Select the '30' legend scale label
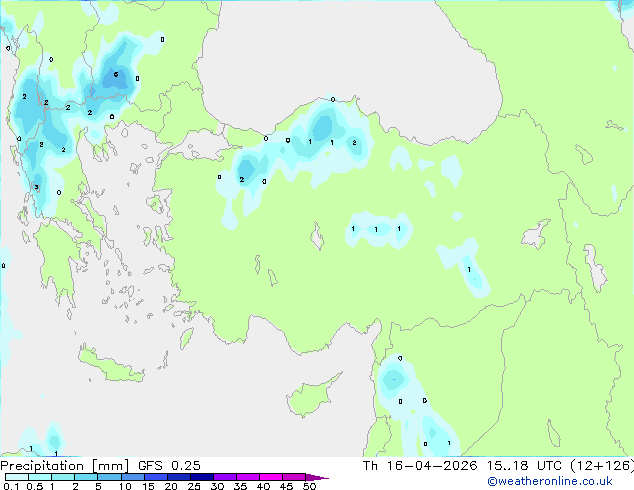This screenshot has height=490, width=634. 217,486
